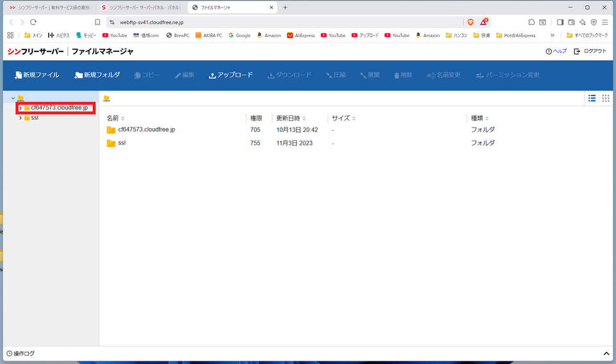Expand the cf647573.cloudfree.jp tree node arrow
The width and height of the screenshot is (616, 364).
pyautogui.click(x=21, y=108)
